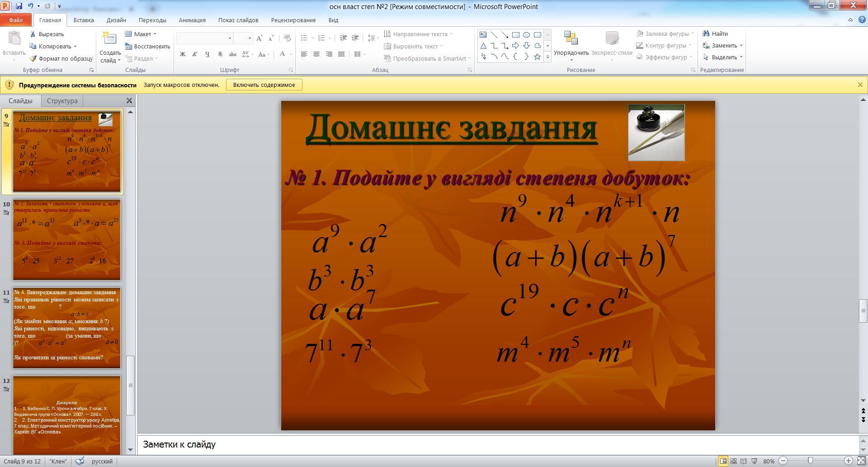Click the Find binoculars icon
This screenshot has height=467, width=868.
click(x=706, y=33)
